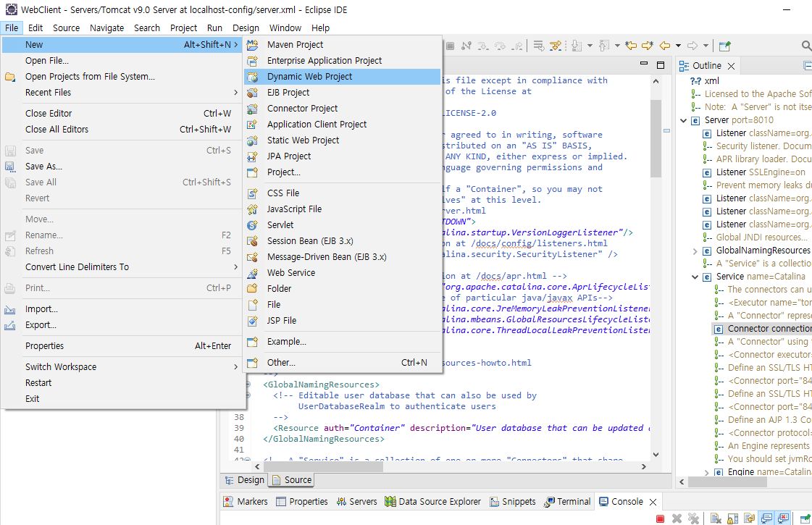Open Forward history dropdown arrow
The image size is (812, 525).
coord(706,46)
